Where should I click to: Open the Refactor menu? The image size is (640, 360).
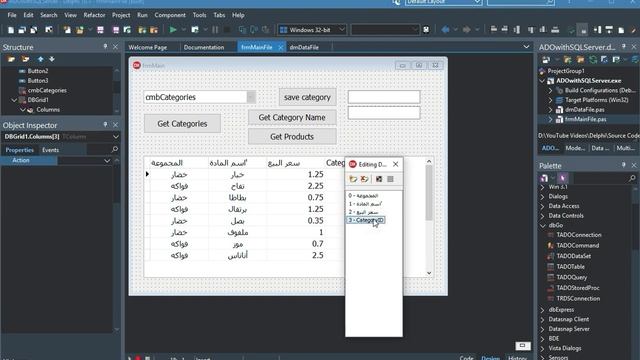[x=94, y=15]
